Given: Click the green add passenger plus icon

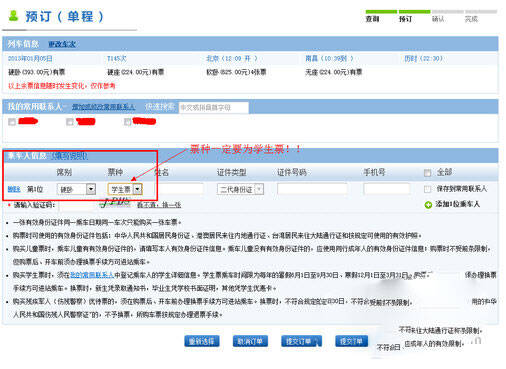Looking at the screenshot, I should coord(428,205).
